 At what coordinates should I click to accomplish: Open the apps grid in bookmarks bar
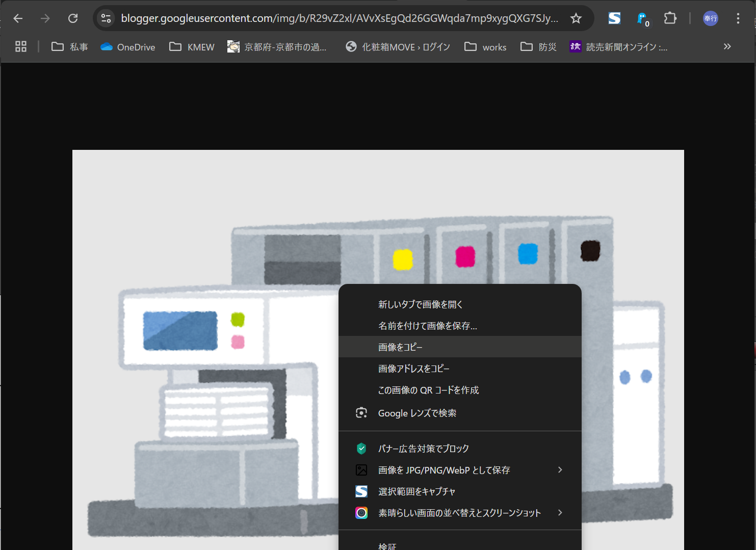pos(21,47)
